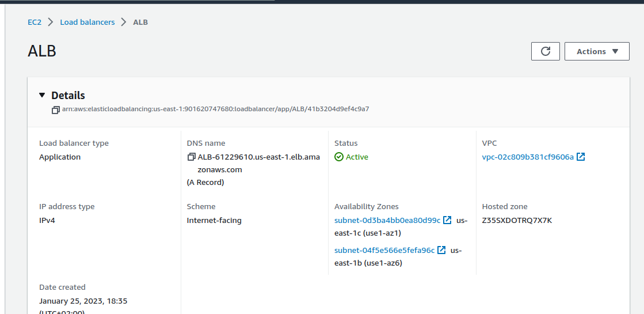Click the Scheme label
Screen dimensions: 644x314
pyautogui.click(x=201, y=207)
